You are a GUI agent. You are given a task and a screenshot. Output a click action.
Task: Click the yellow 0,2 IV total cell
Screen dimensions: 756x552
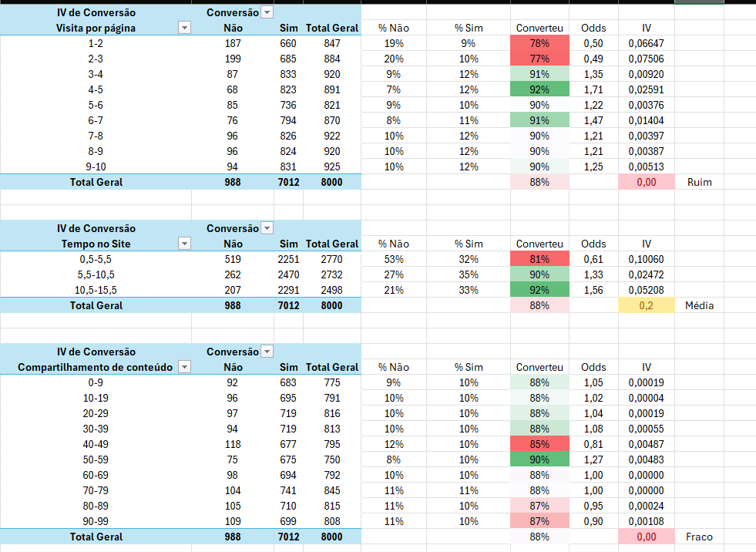[646, 305]
